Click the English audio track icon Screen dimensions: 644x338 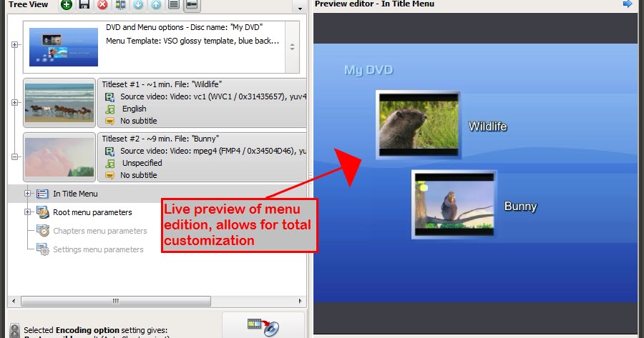pyautogui.click(x=109, y=109)
